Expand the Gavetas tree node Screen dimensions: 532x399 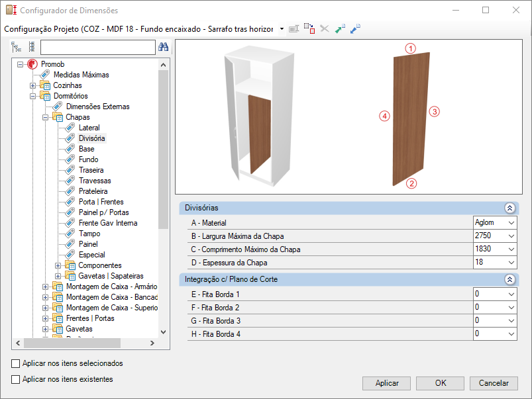coord(45,329)
